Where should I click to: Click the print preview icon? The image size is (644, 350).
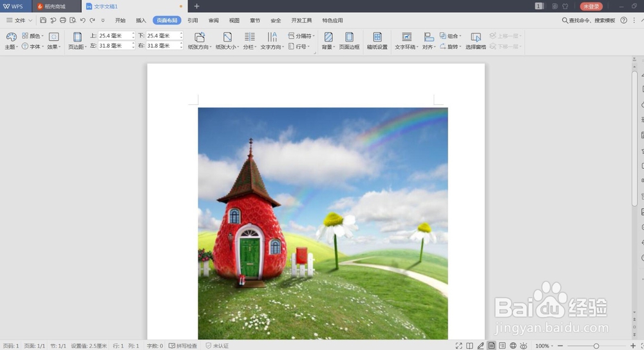click(73, 20)
